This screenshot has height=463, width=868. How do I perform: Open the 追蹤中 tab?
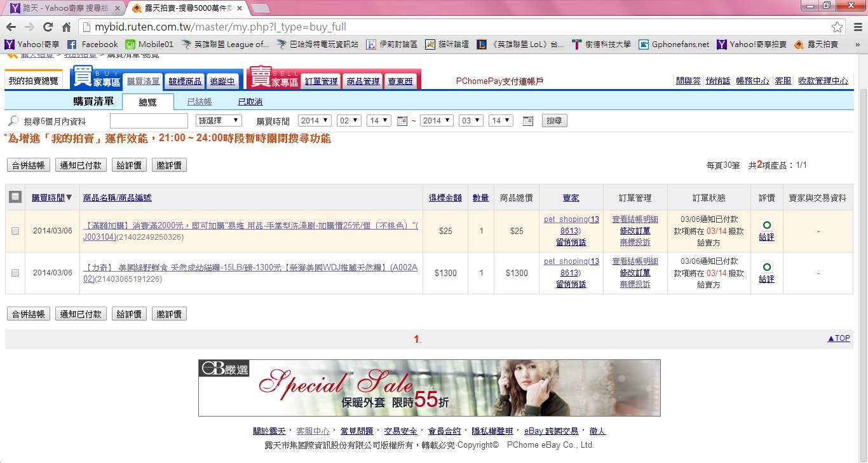click(x=222, y=81)
